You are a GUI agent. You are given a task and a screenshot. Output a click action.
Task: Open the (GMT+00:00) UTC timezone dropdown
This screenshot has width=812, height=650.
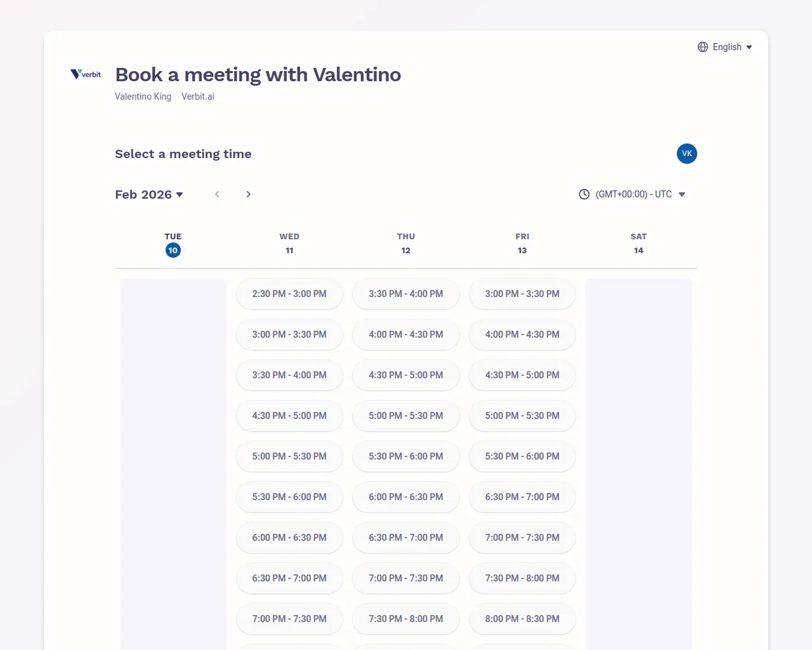click(x=633, y=194)
